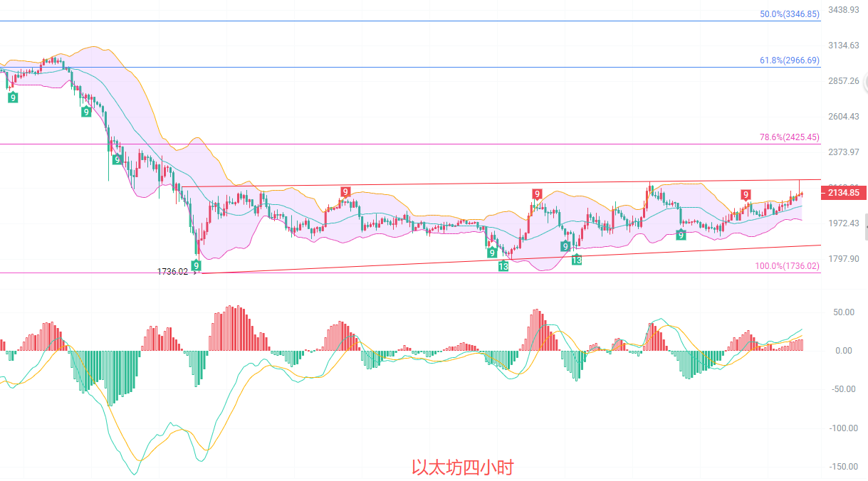Click the red 2134.85 current price tag
Viewport: 868px width, 481px height.
[843, 193]
